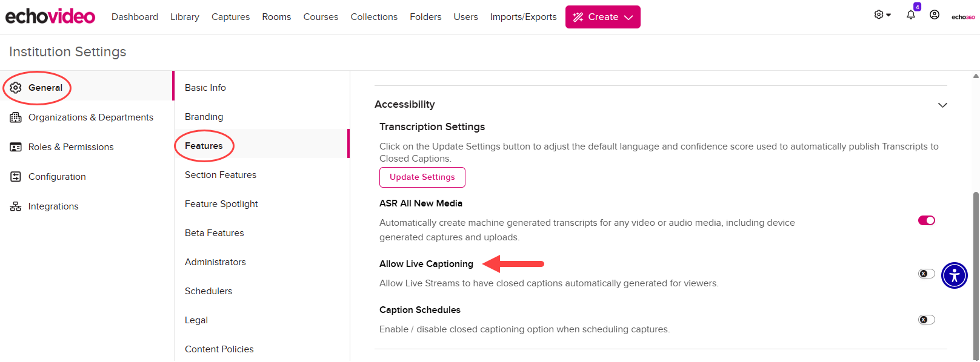Collapse the Accessibility section
Screen dimensions: 980x362
point(942,105)
